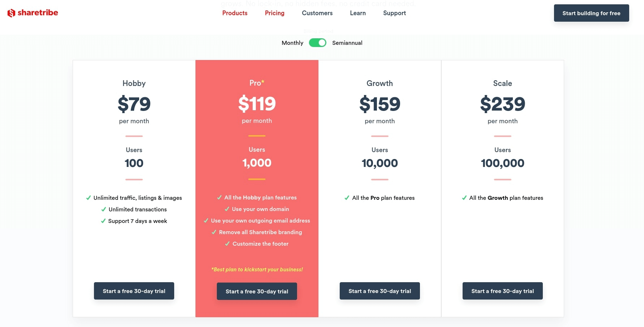
Task: Open the Support section
Action: pyautogui.click(x=394, y=13)
